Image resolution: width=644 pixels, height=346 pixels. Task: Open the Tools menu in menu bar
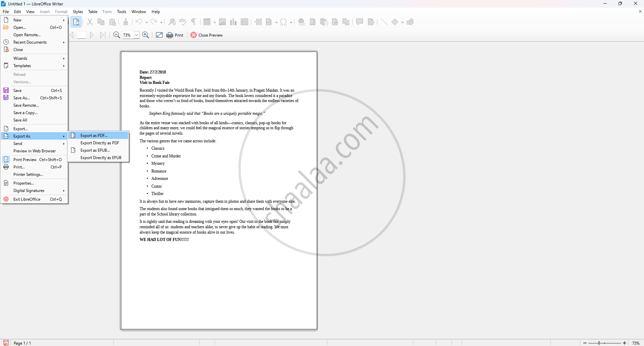121,12
